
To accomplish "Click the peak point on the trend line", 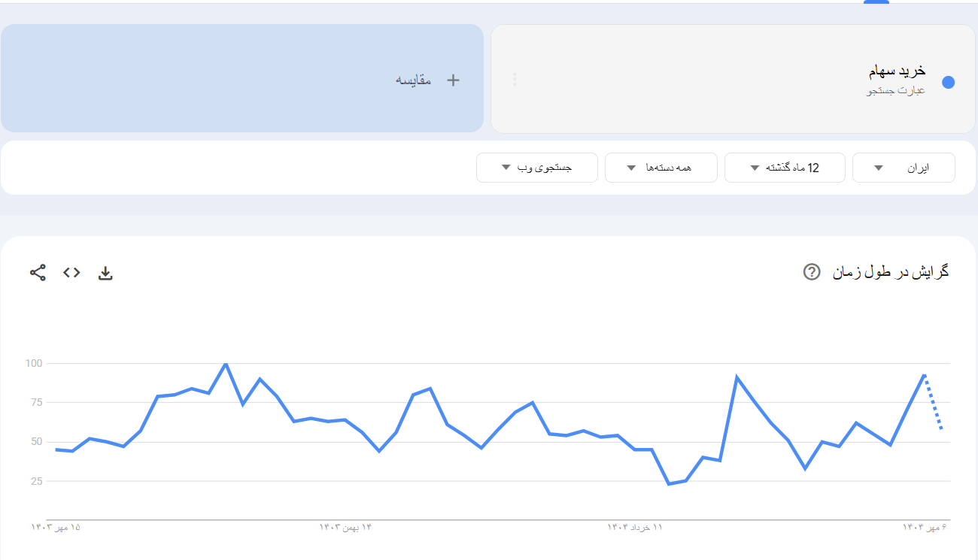I will (224, 365).
